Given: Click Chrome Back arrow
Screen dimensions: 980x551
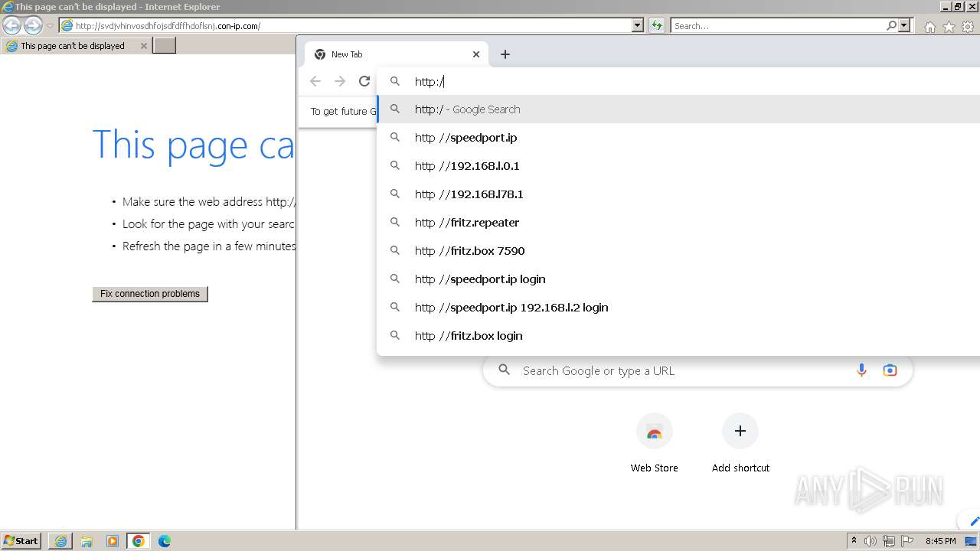Looking at the screenshot, I should coord(315,81).
